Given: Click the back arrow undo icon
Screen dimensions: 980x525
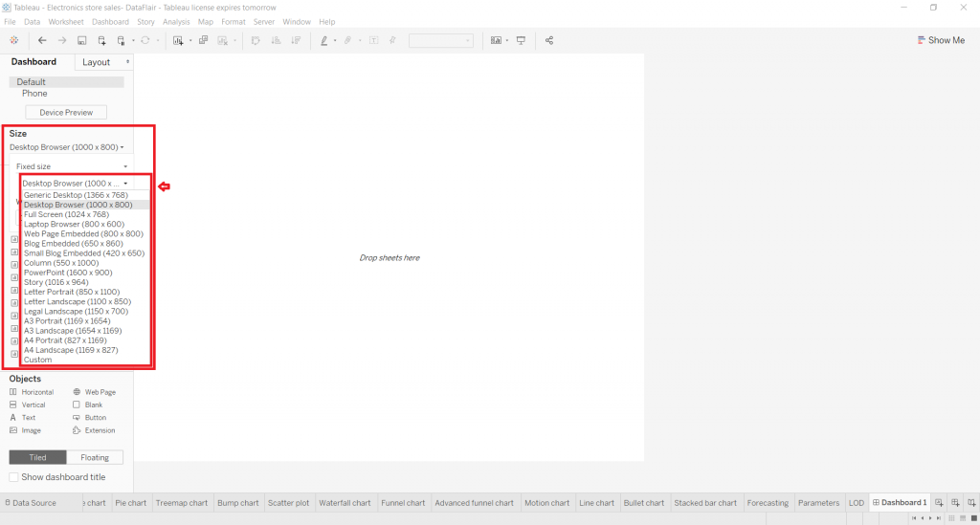Looking at the screenshot, I should pos(42,40).
